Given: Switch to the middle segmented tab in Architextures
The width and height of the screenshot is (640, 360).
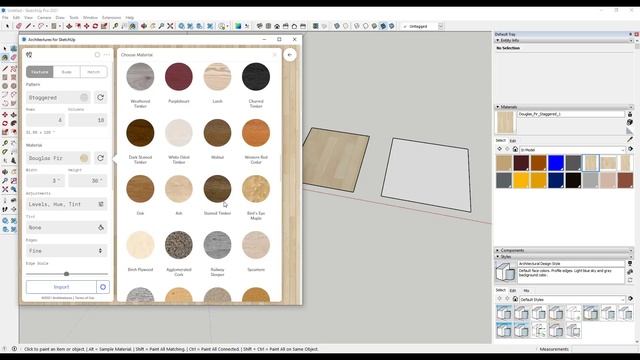Looking at the screenshot, I should click(x=67, y=72).
